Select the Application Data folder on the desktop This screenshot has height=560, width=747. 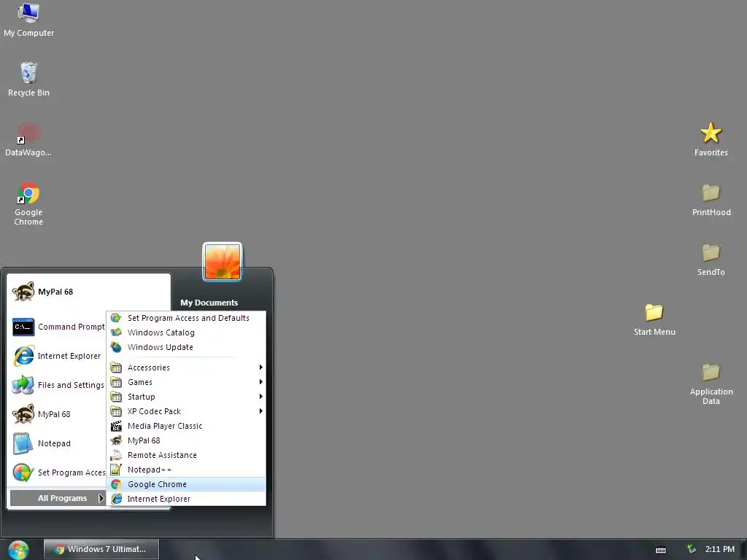coord(711,384)
